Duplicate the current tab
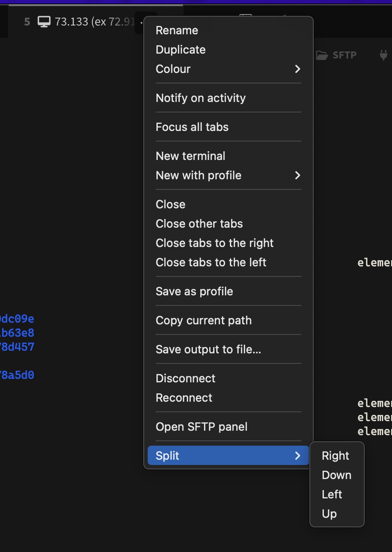The image size is (392, 552). [180, 50]
